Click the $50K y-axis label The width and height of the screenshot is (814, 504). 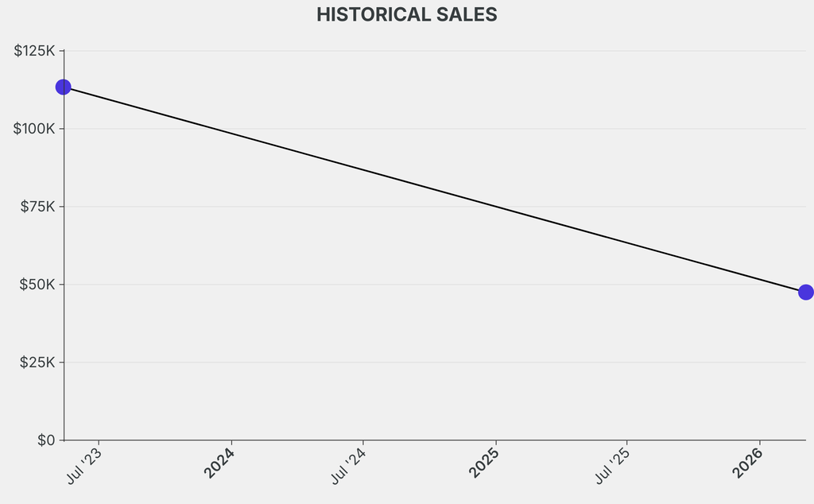tap(37, 285)
